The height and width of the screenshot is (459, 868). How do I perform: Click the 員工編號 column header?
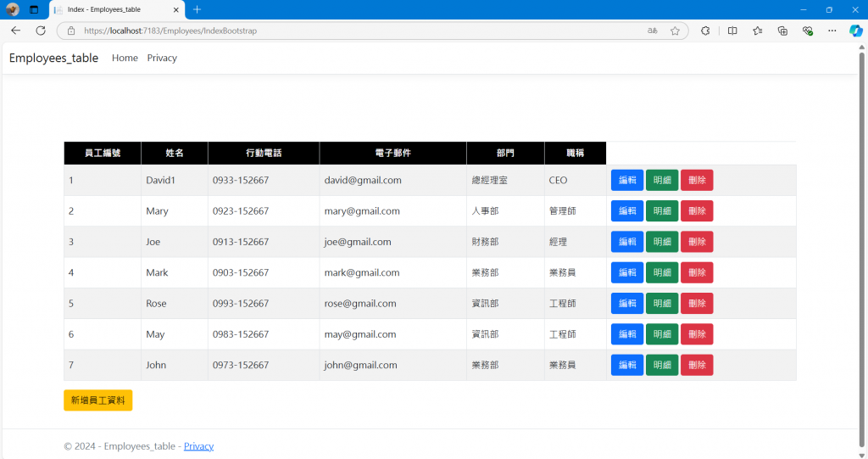click(103, 153)
